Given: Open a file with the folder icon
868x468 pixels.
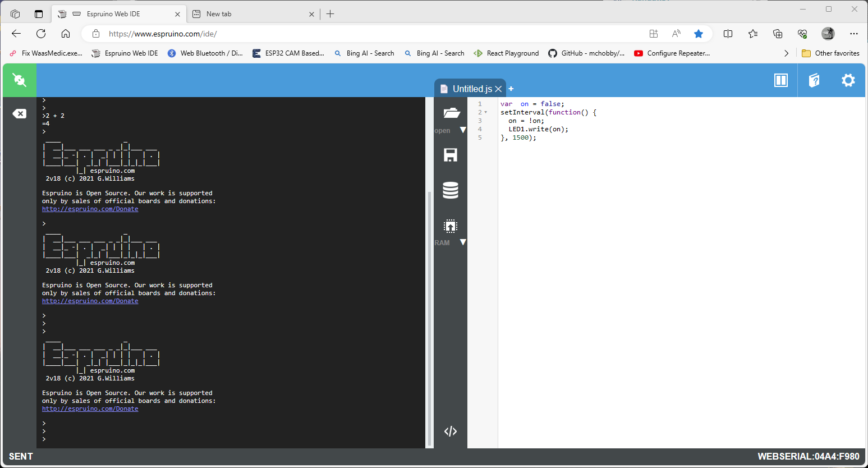Looking at the screenshot, I should point(451,113).
